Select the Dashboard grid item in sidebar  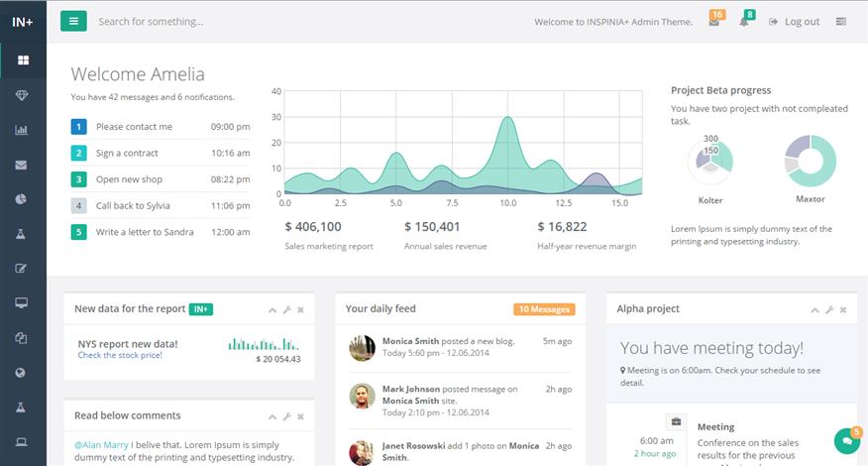[22, 60]
